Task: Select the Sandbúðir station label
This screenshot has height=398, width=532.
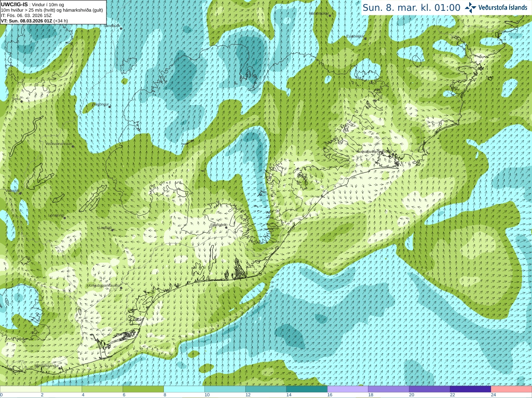Action: point(112,26)
